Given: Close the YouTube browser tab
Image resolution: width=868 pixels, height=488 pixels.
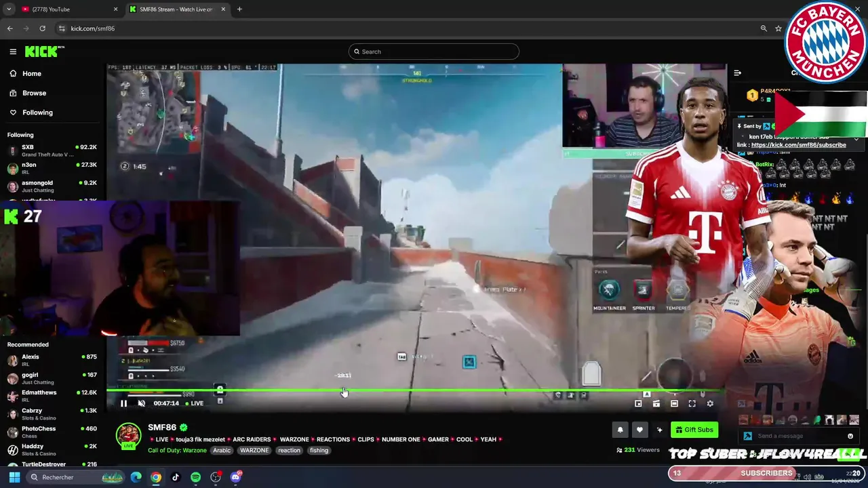Looking at the screenshot, I should pos(115,9).
